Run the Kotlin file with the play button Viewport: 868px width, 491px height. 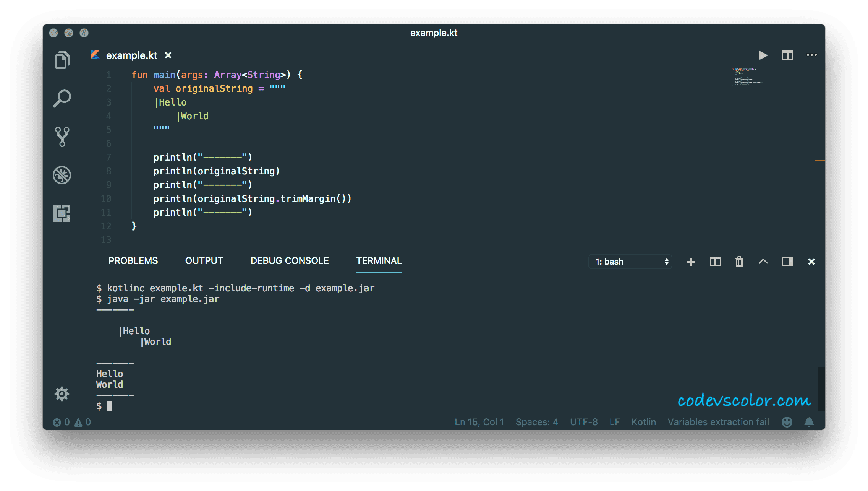(x=763, y=55)
